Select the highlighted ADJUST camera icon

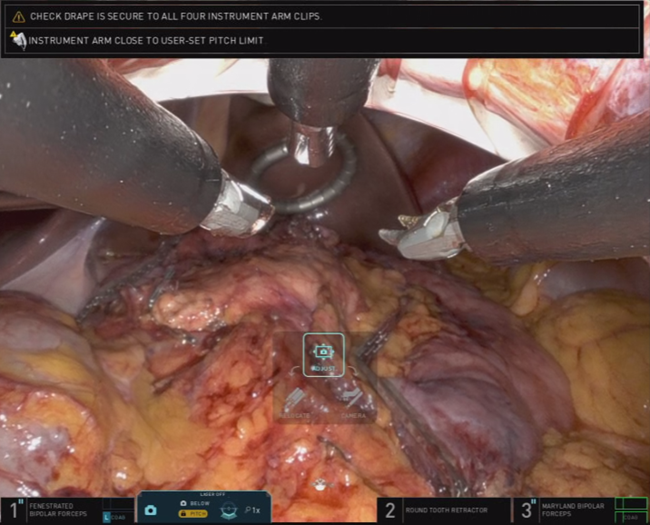click(324, 355)
